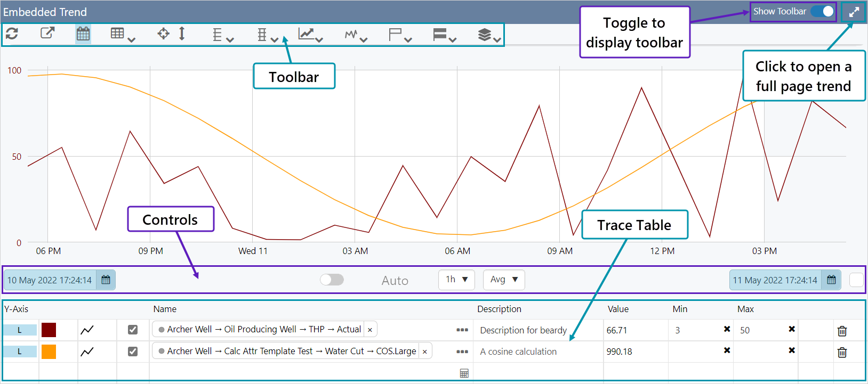The width and height of the screenshot is (868, 384).
Task: Click the Description column header
Action: (500, 309)
